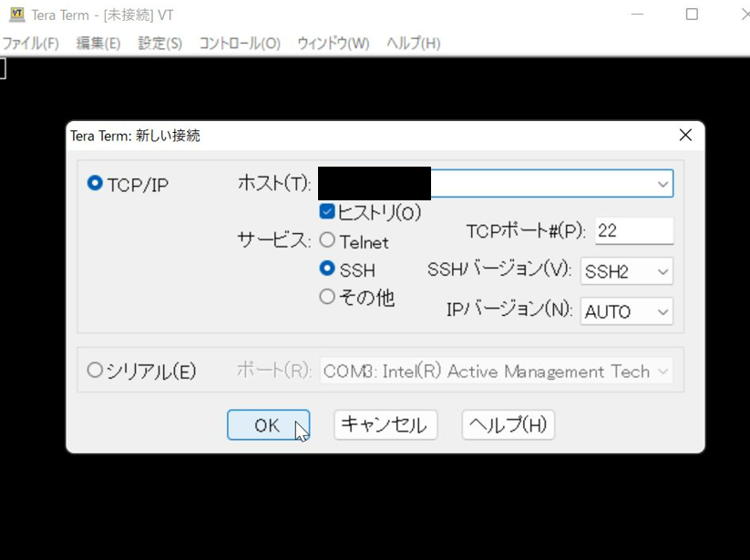750x560 pixels.
Task: Select the TCP/IP radio button
Action: pyautogui.click(x=95, y=184)
